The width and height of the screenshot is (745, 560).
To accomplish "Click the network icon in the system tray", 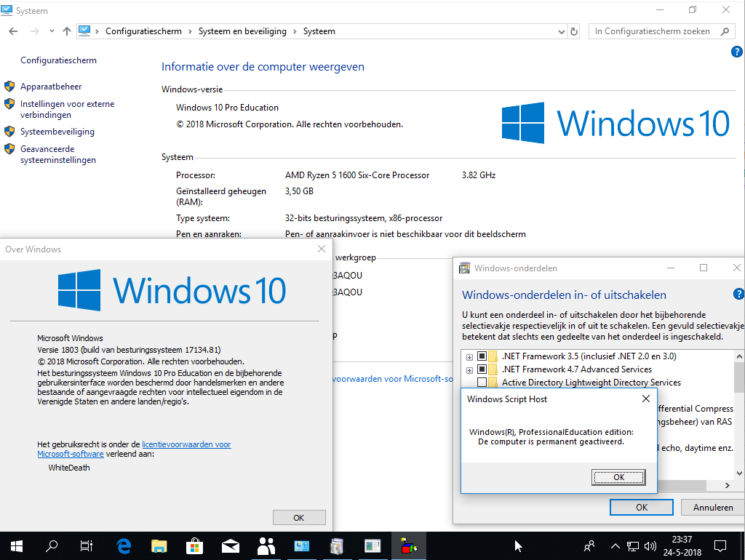I will (x=632, y=546).
